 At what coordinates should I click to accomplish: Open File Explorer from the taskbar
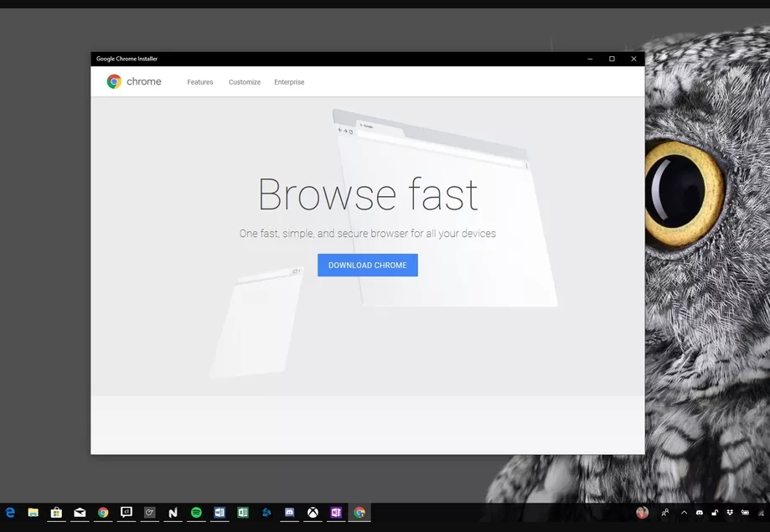33,513
